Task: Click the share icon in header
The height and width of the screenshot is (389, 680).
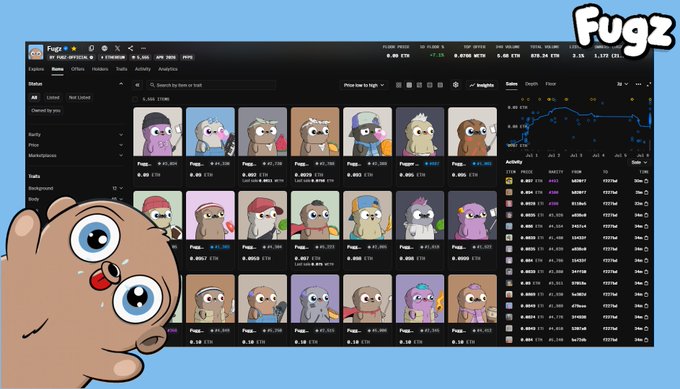Action: 131,48
